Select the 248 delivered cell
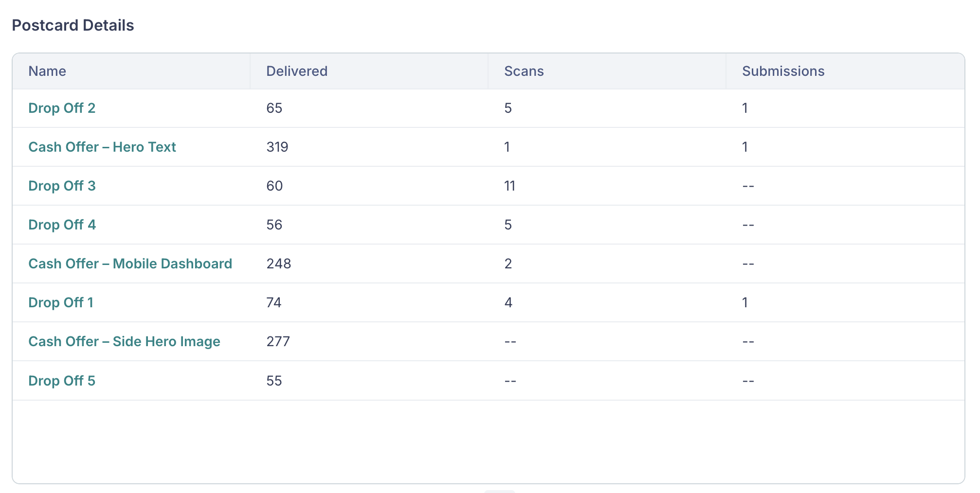The width and height of the screenshot is (980, 493). 279,264
